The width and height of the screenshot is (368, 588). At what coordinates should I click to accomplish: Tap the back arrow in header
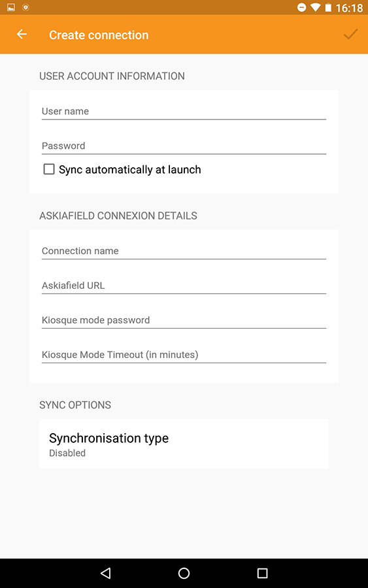pos(22,34)
